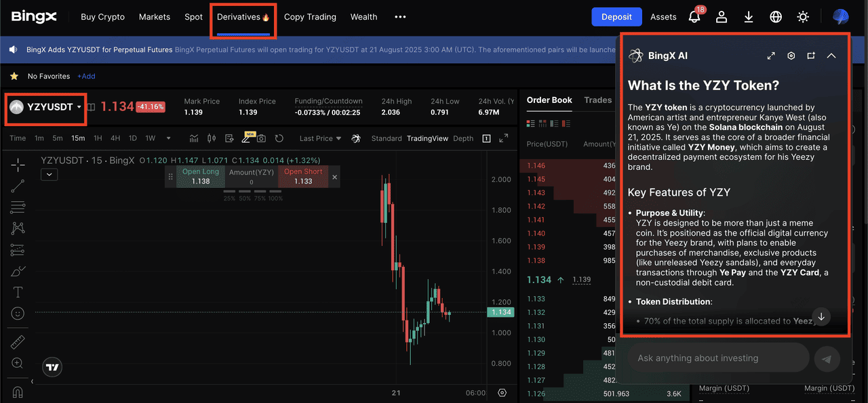The image size is (868, 403).
Task: Toggle magnet mode in drawing toolbar
Action: (18, 392)
